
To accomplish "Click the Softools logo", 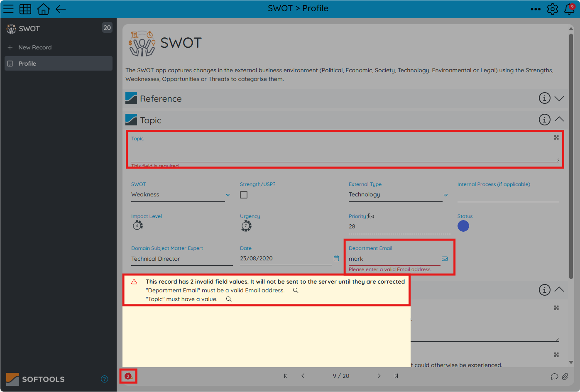I will (36, 379).
